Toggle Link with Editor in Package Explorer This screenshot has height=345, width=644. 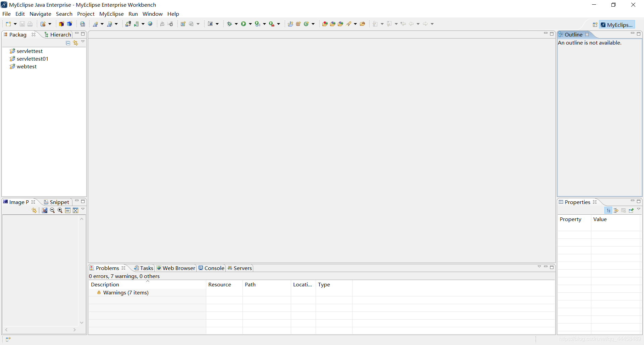point(75,43)
